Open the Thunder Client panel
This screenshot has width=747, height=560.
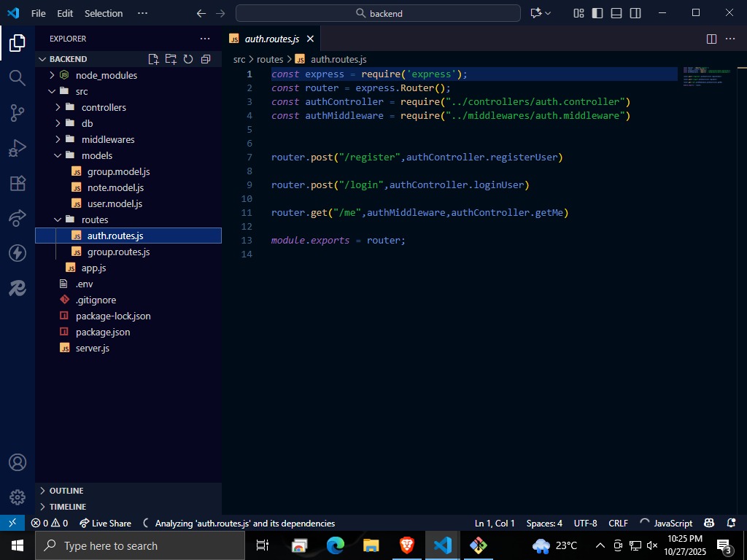point(16,253)
